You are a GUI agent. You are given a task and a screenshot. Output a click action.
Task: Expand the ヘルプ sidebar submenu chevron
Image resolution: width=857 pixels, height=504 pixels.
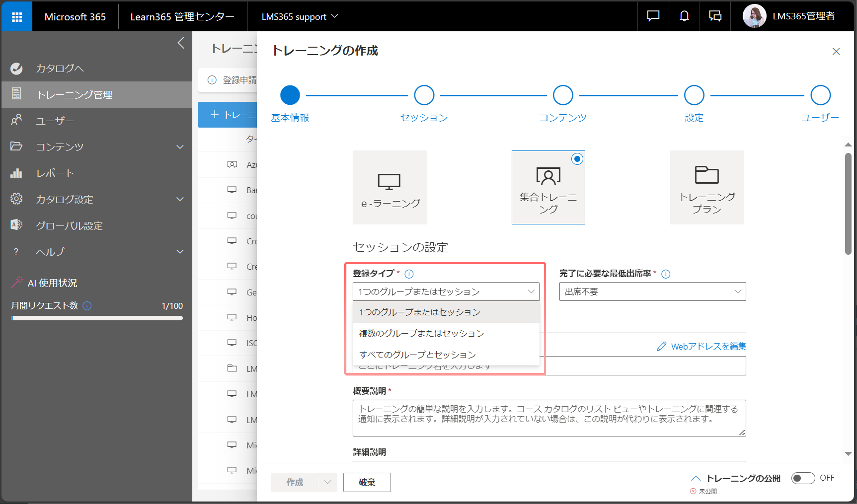tap(180, 252)
